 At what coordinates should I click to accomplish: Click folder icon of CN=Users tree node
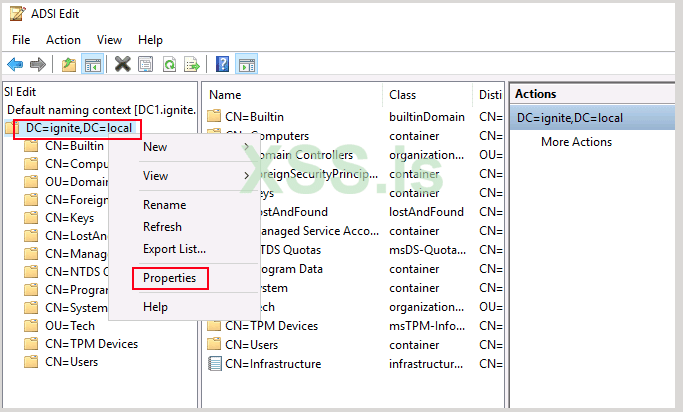pyautogui.click(x=31, y=362)
